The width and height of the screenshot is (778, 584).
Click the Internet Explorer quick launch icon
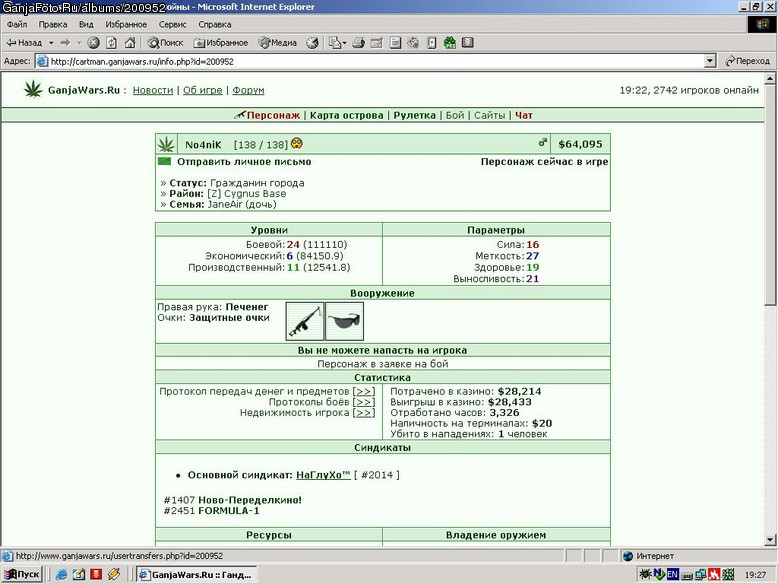pos(62,575)
